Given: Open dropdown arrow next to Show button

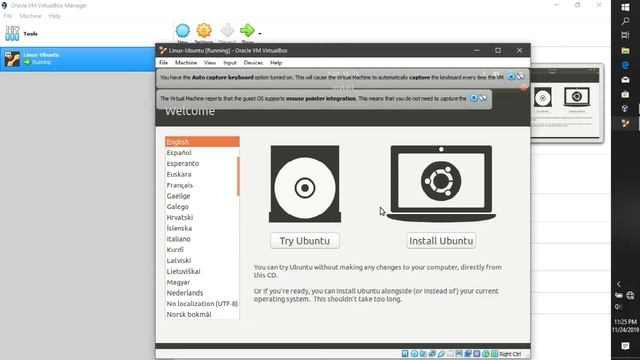Looking at the screenshot, I should point(260,33).
